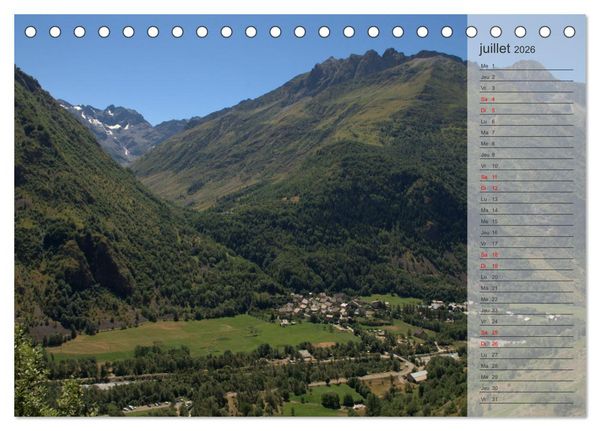Select the "Jeu 23" day row
Screen dimensions: 600x431
tap(527, 310)
